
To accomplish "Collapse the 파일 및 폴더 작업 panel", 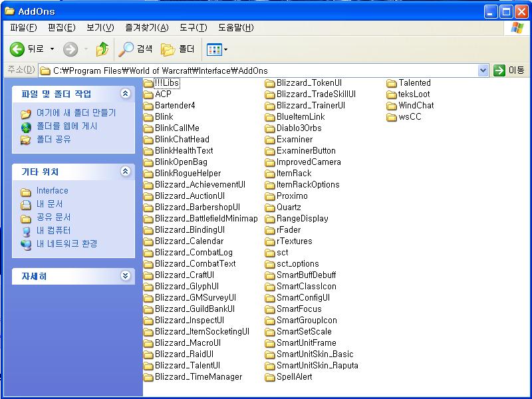I will [x=125, y=93].
